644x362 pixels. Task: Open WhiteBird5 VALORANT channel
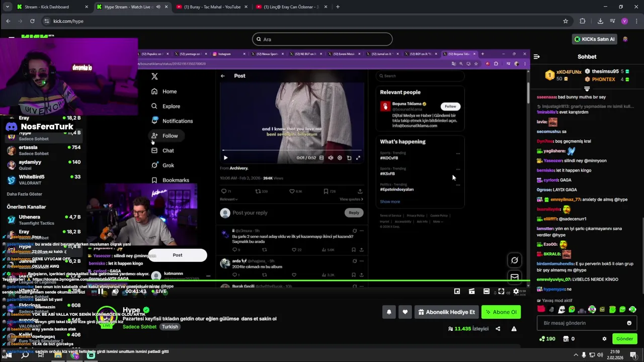(x=43, y=180)
